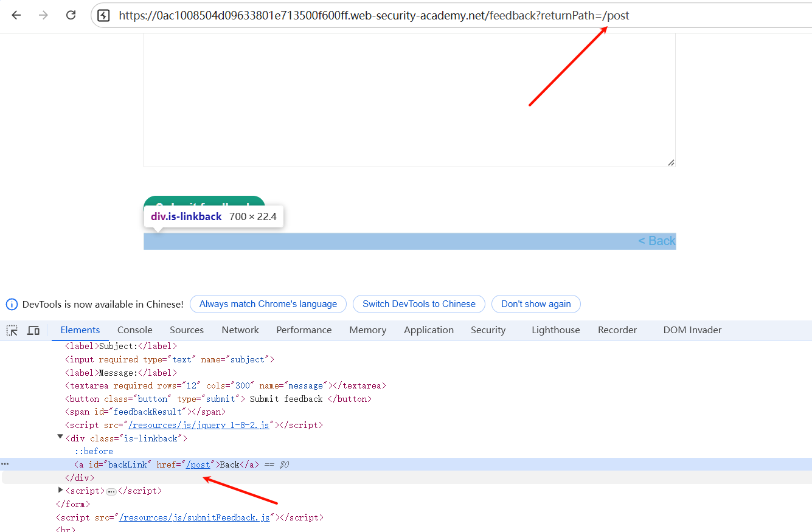Dismiss notice with Don't show again
Viewport: 812px width, 532px height.
(536, 304)
